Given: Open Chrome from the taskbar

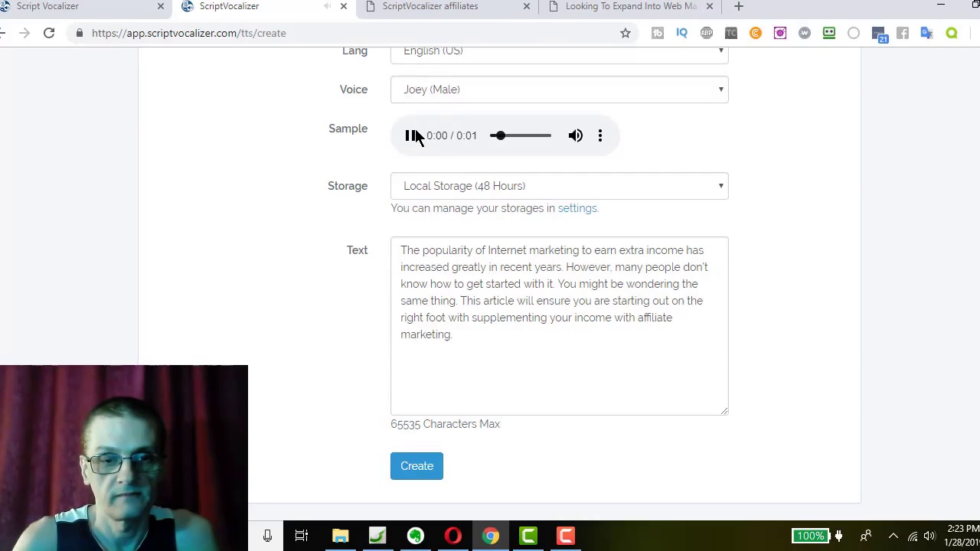Looking at the screenshot, I should (491, 536).
